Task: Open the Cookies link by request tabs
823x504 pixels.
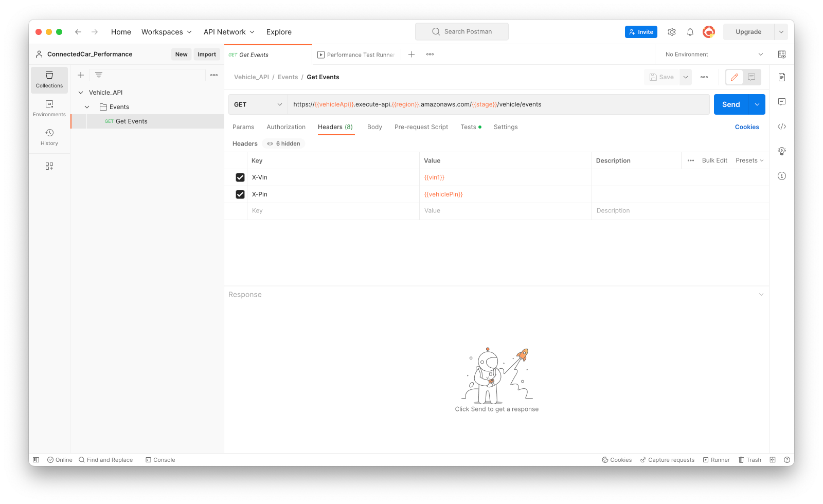Action: [x=747, y=127]
